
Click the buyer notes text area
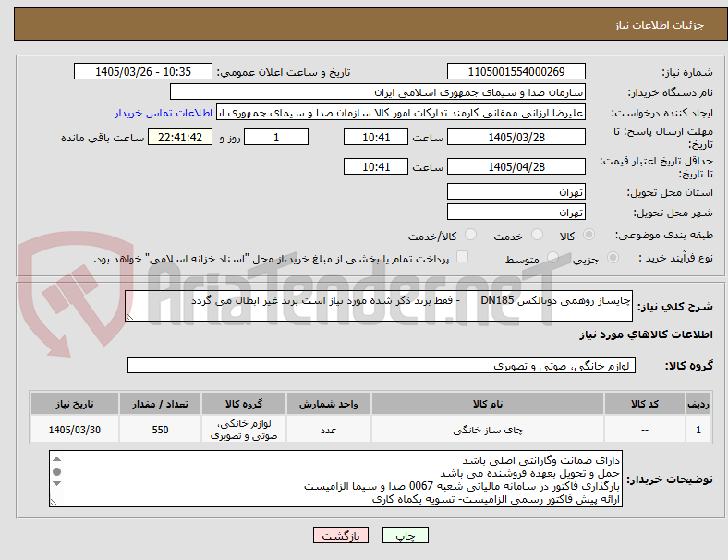coord(335,479)
